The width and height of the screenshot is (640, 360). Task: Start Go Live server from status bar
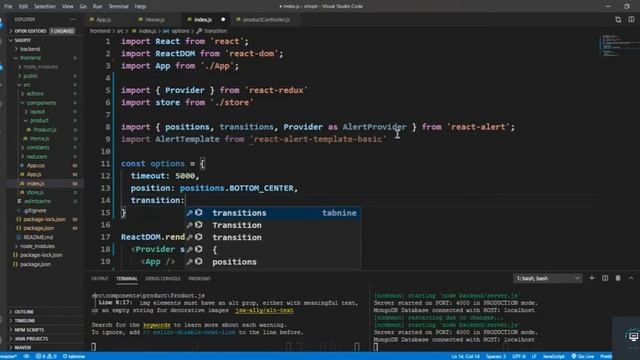[582, 356]
